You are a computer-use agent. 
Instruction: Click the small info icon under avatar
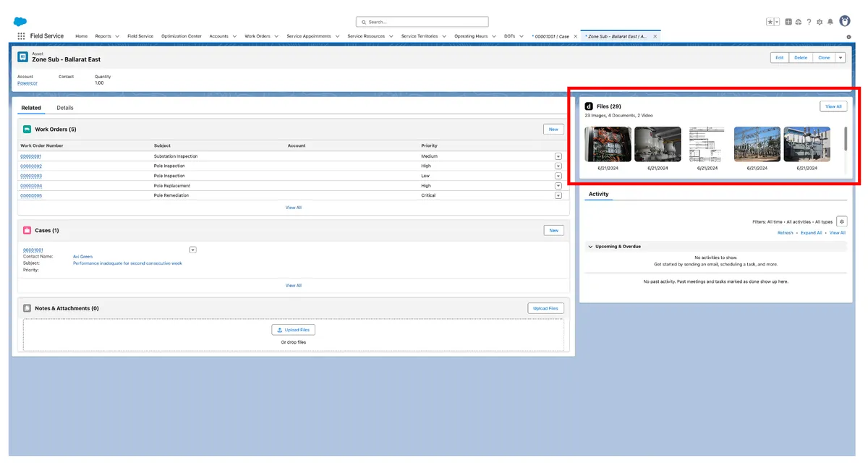point(848,37)
